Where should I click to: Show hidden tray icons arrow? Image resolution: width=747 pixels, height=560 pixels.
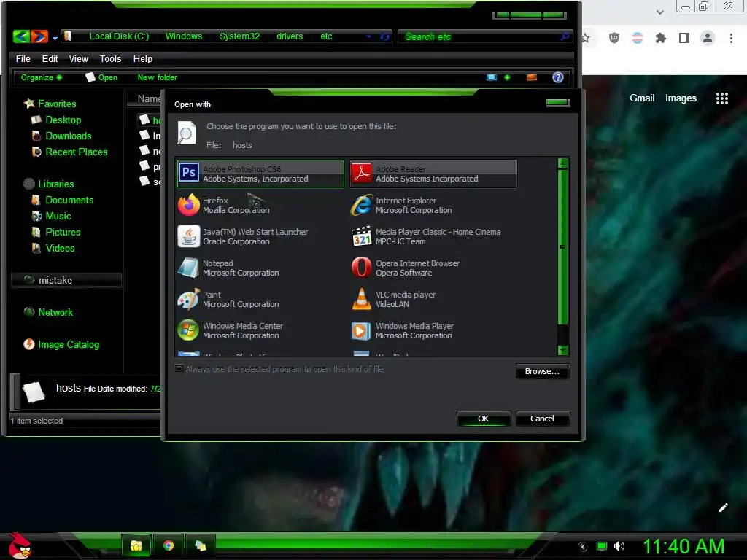(583, 546)
